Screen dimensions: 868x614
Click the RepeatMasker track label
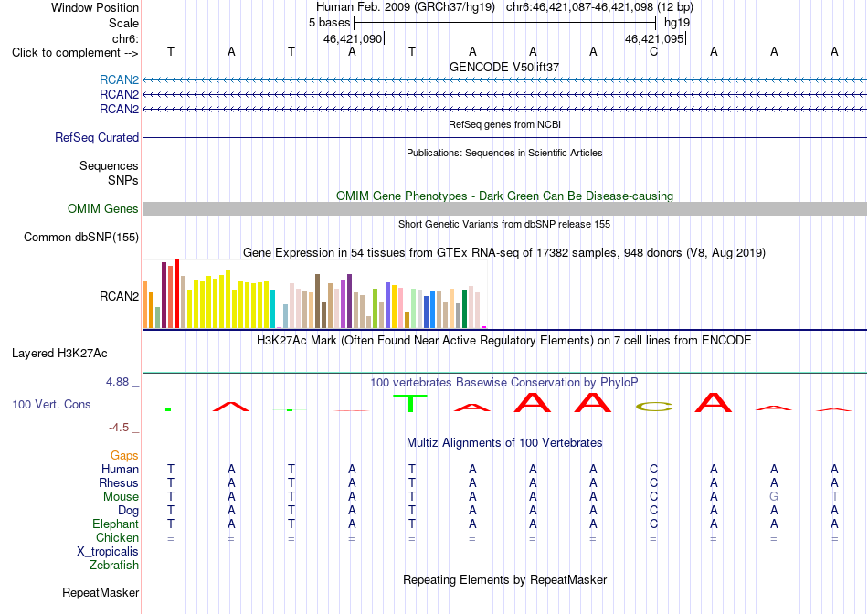coord(101,592)
